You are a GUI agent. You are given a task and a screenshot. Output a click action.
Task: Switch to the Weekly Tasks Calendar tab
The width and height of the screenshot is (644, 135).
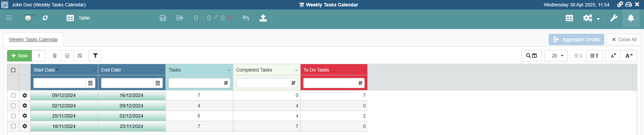pos(33,39)
